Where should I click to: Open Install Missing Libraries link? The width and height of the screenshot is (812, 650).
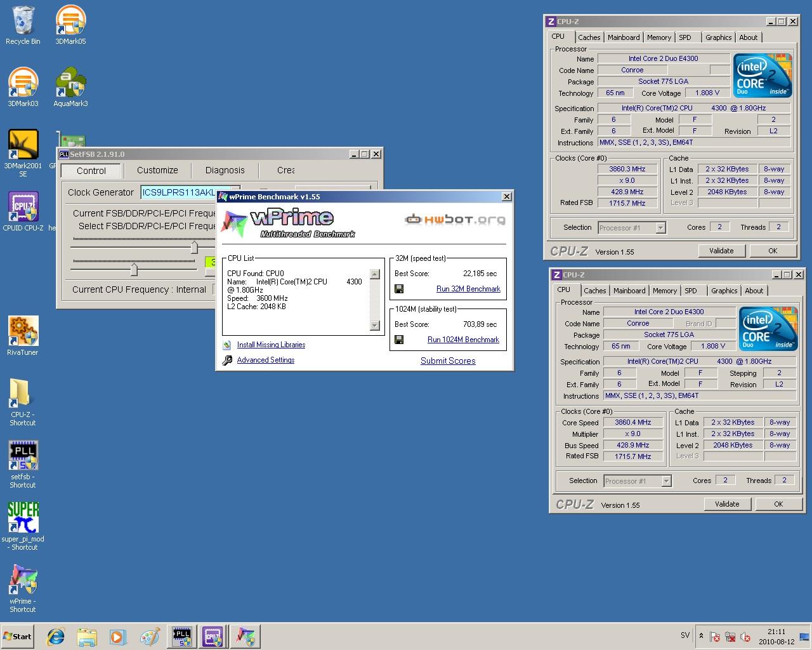click(271, 345)
